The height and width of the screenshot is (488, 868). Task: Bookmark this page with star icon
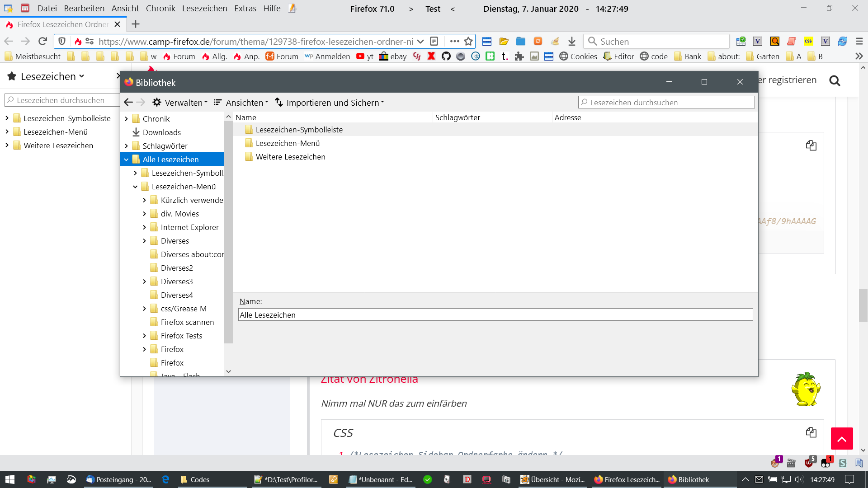click(x=468, y=41)
